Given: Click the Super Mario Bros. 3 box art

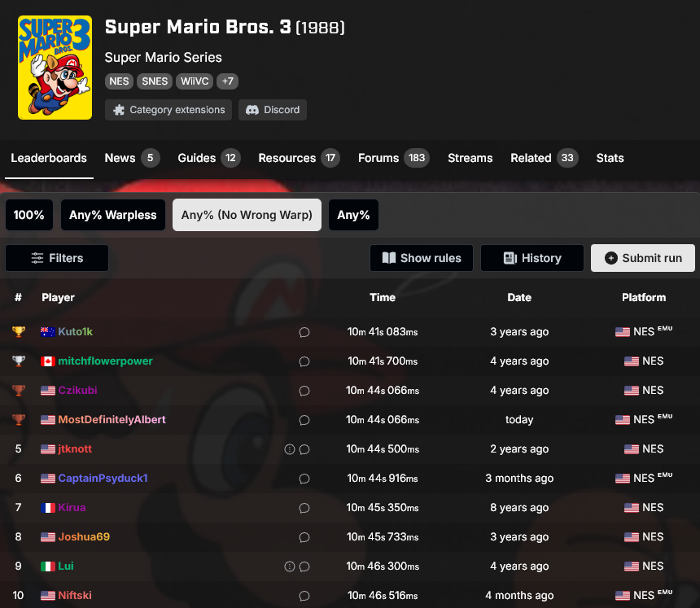Looking at the screenshot, I should tap(55, 68).
